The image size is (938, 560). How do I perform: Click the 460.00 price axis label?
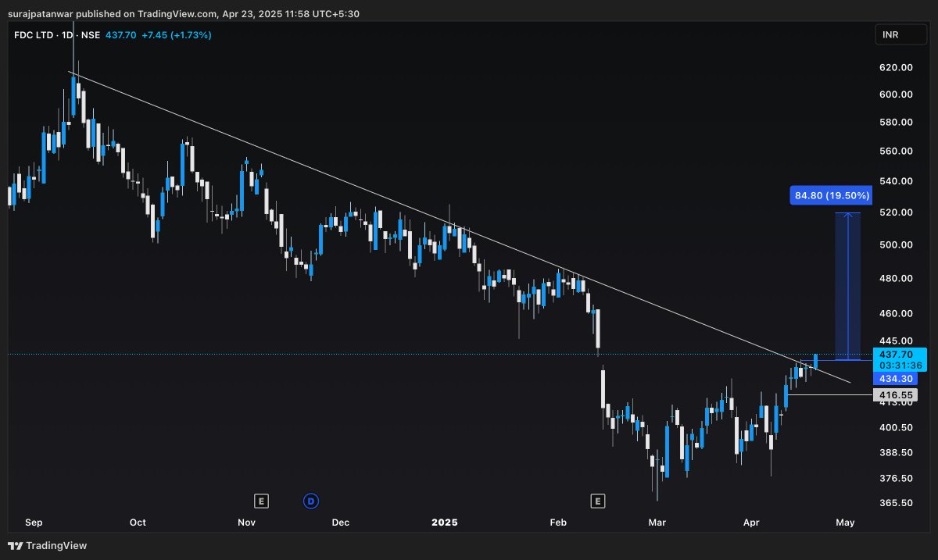coord(896,314)
